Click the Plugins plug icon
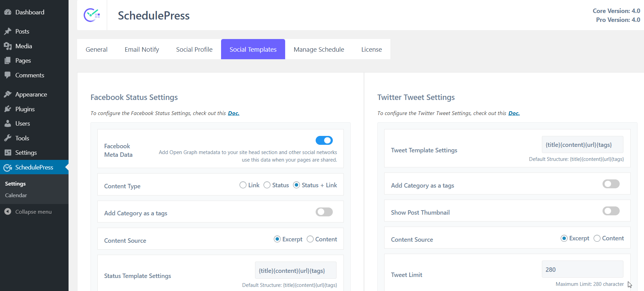Screen dimensions: 644x291 pyautogui.click(x=8, y=109)
